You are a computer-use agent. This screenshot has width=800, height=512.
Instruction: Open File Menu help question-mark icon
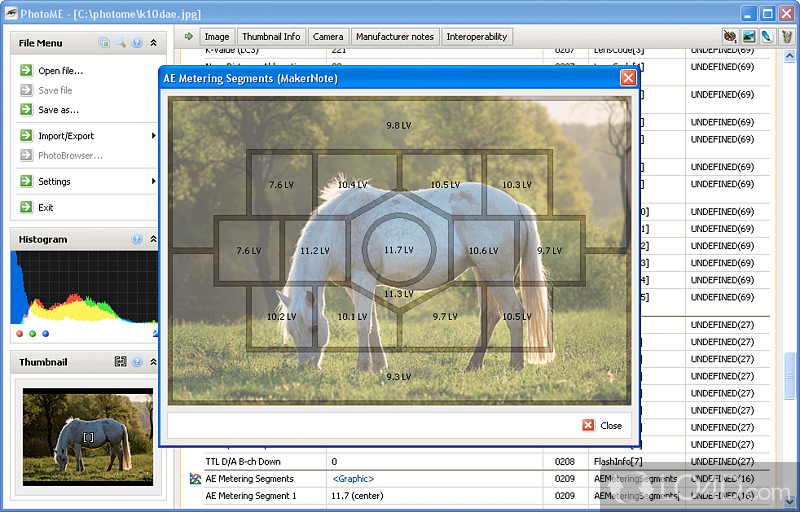click(x=137, y=43)
